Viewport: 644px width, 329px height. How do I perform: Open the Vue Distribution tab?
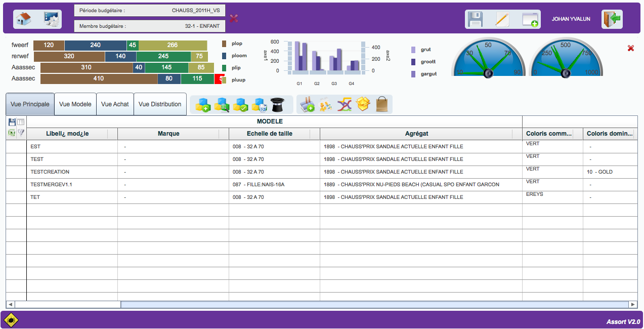tap(160, 104)
